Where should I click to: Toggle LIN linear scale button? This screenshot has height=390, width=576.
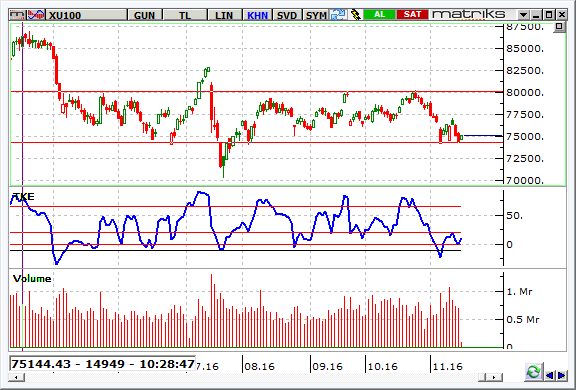click(x=224, y=15)
